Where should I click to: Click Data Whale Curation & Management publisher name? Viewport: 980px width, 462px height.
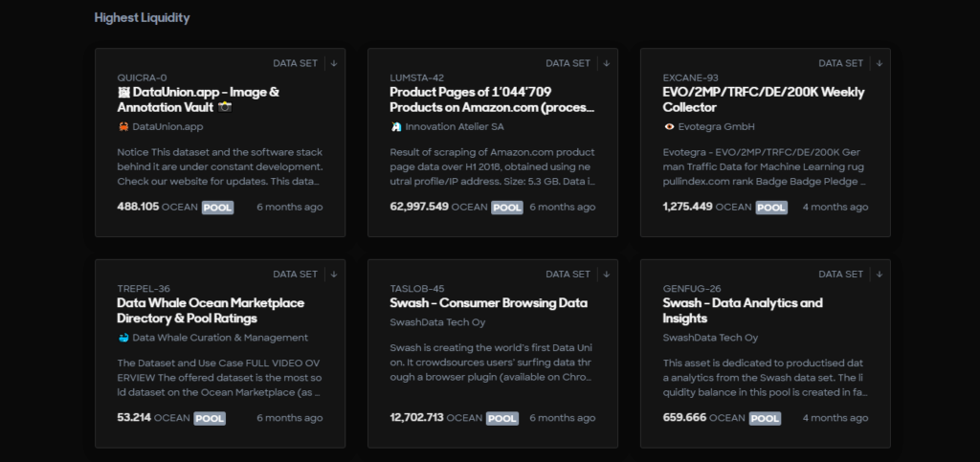[220, 338]
